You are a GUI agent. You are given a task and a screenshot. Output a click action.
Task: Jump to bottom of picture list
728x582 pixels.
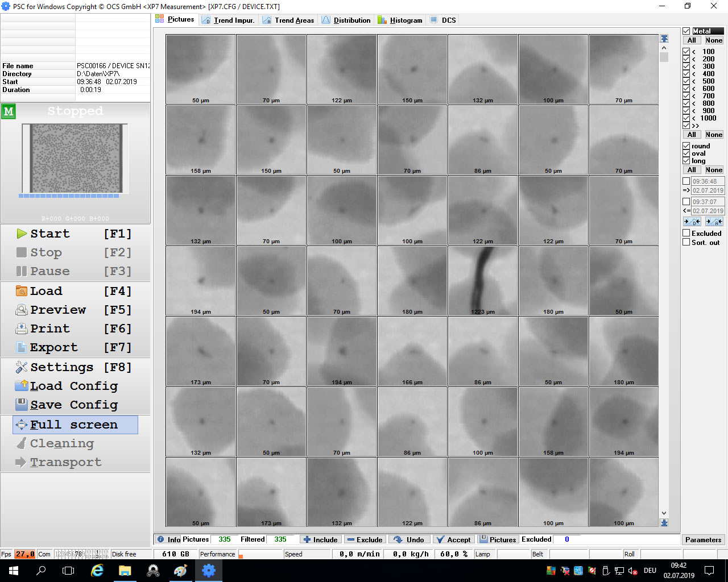664,523
